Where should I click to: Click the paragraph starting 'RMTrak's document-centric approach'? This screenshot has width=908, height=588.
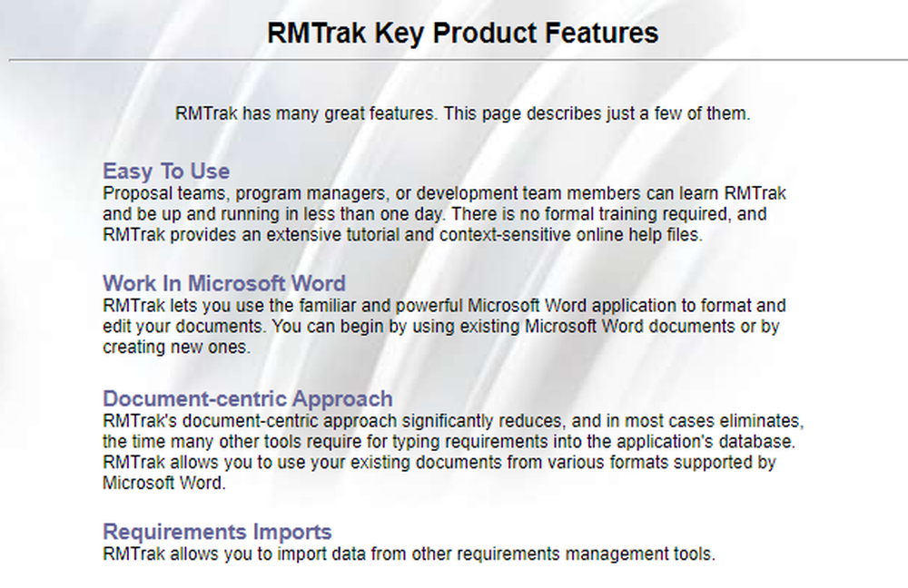[453, 452]
